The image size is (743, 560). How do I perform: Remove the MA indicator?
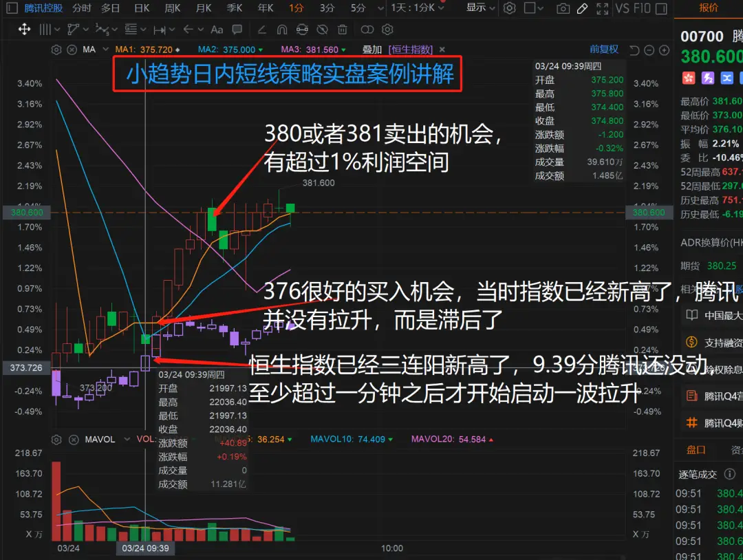tap(72, 50)
